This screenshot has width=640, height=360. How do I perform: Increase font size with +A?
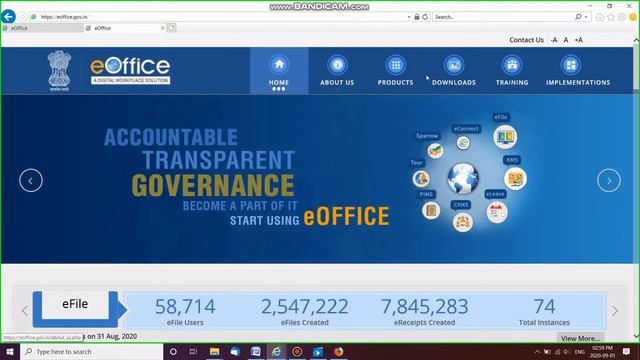click(578, 40)
